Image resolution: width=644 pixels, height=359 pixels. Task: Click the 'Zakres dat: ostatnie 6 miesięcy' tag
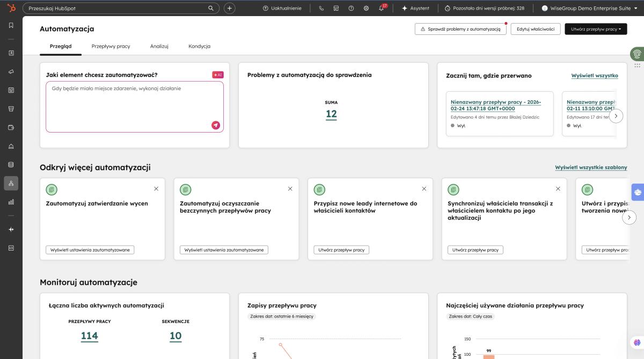coord(282,317)
